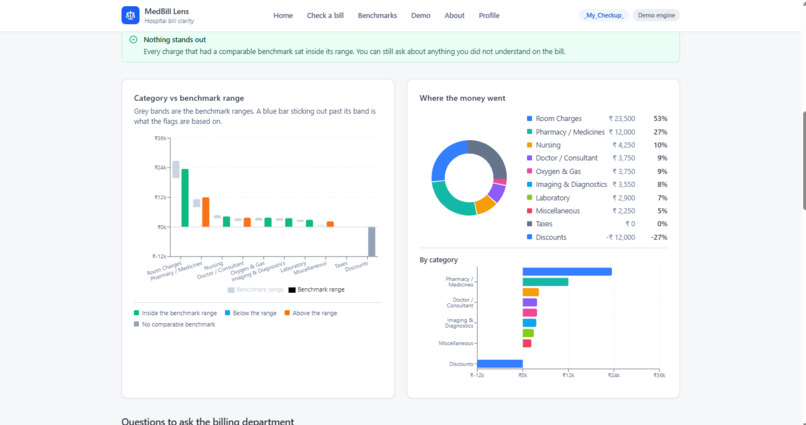Click the top blue bar in By category chart
806x425 pixels.
567,271
